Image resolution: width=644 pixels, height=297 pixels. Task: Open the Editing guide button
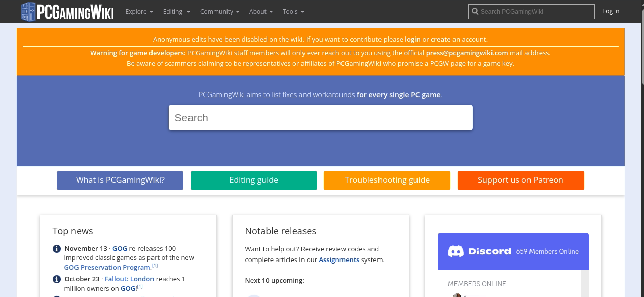(x=253, y=180)
